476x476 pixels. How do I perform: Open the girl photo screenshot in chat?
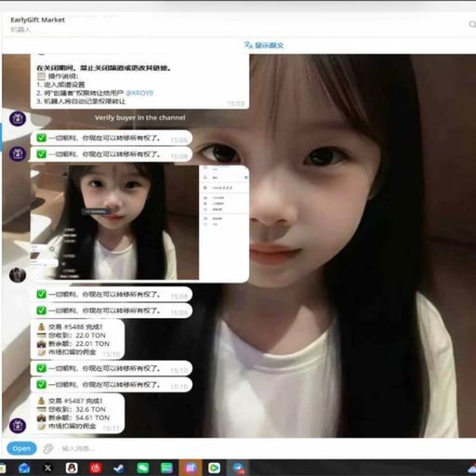(139, 222)
